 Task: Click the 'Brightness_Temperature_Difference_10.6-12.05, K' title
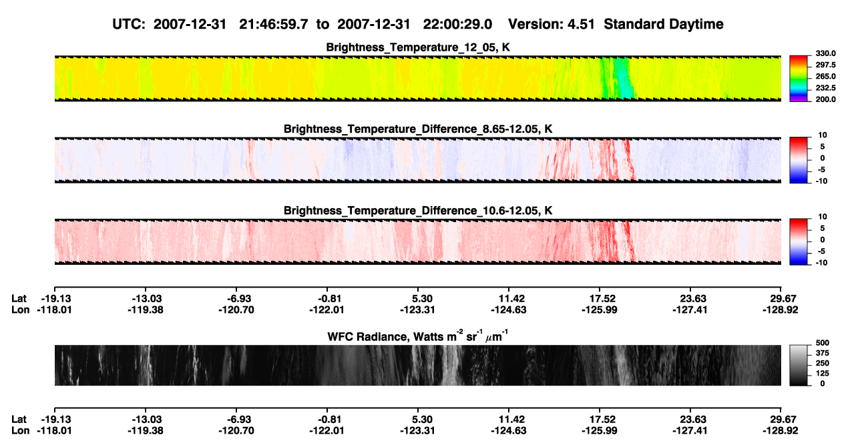[418, 211]
